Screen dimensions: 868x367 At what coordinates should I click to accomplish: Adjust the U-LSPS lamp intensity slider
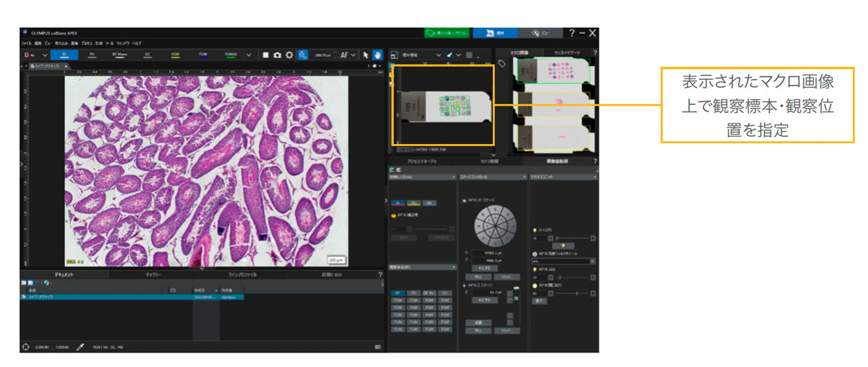[x=574, y=237]
